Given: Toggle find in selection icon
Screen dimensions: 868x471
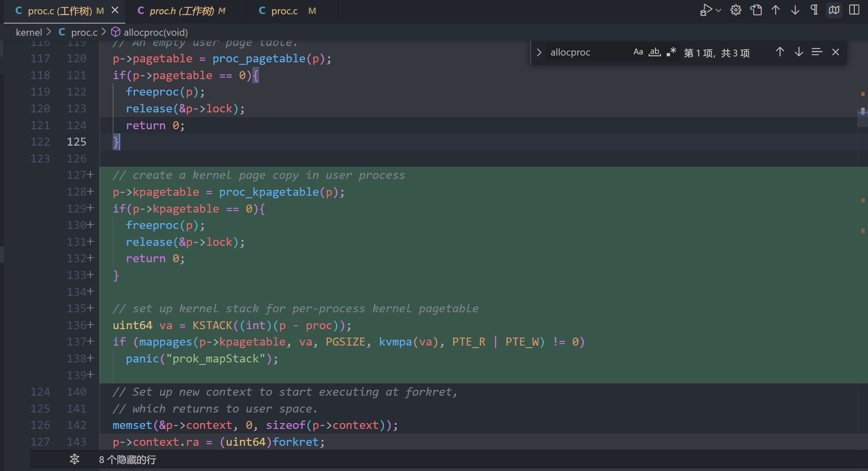Looking at the screenshot, I should point(817,52).
